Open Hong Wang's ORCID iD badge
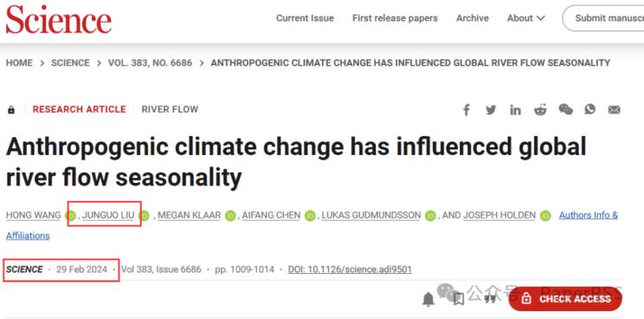 (x=71, y=215)
